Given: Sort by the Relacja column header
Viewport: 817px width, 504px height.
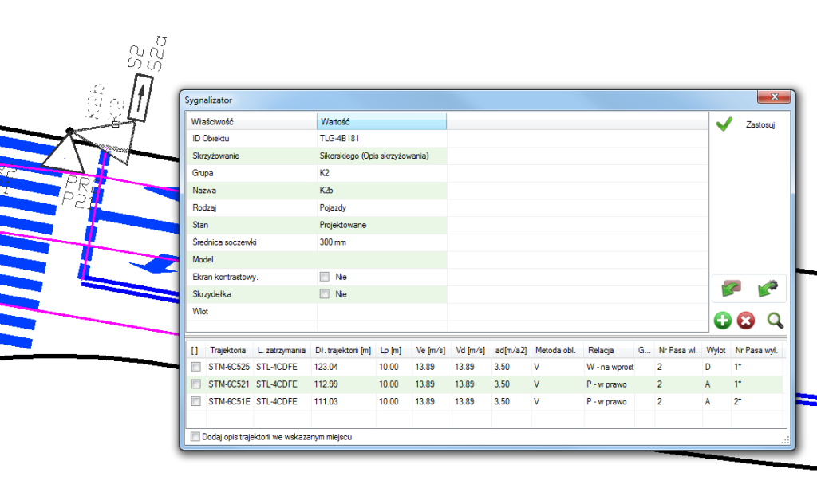Looking at the screenshot, I should (608, 350).
